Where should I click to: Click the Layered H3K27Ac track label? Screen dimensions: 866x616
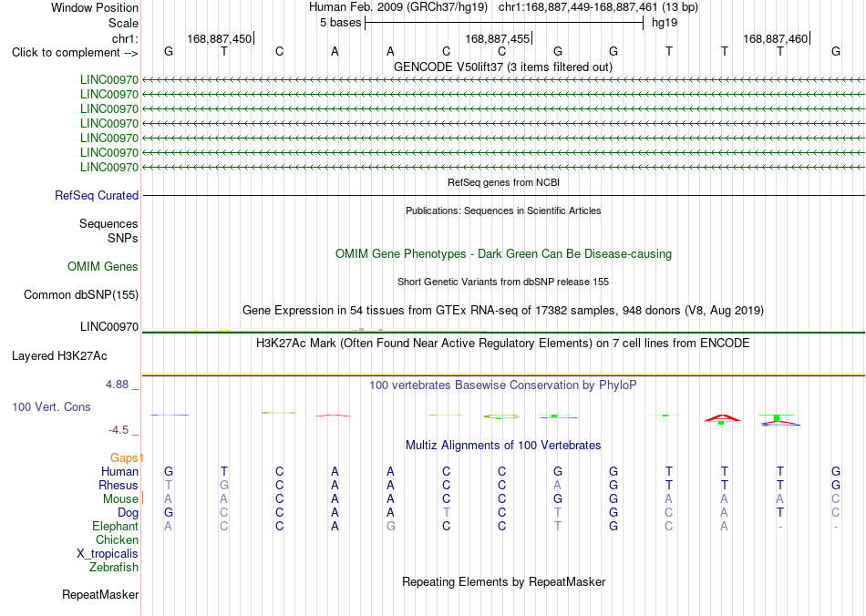click(59, 356)
